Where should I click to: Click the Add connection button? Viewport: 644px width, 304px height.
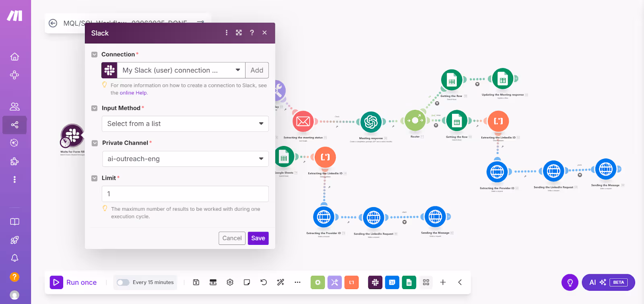tap(257, 70)
